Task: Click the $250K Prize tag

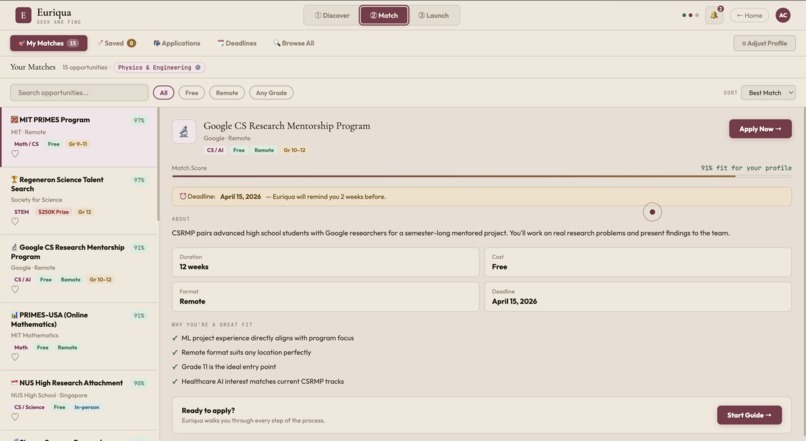Action: pos(53,212)
